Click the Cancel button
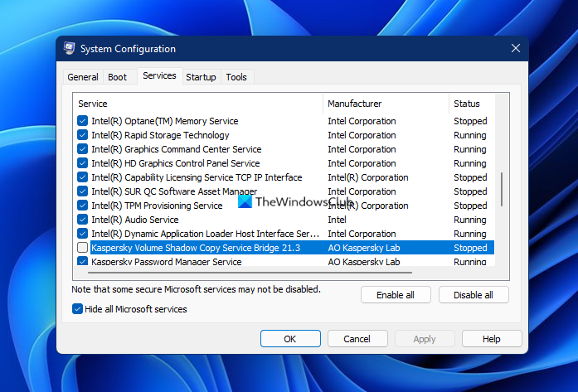 pos(357,339)
